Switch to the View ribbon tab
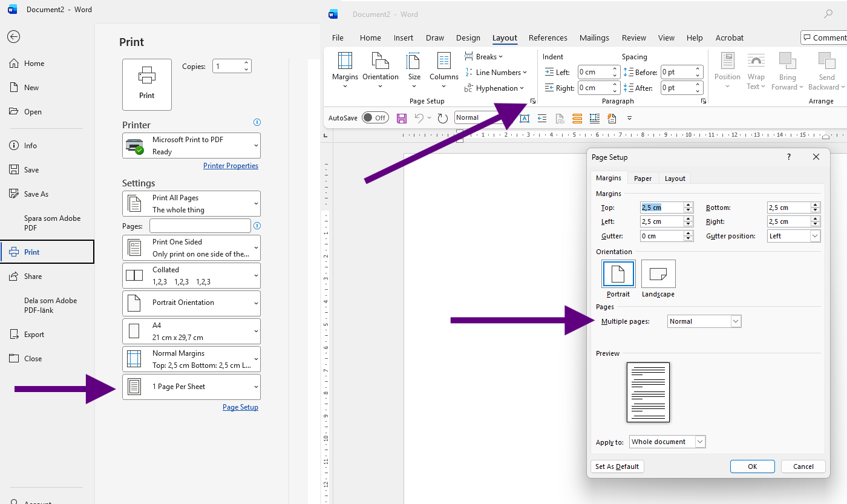This screenshot has height=504, width=847. [x=666, y=38]
